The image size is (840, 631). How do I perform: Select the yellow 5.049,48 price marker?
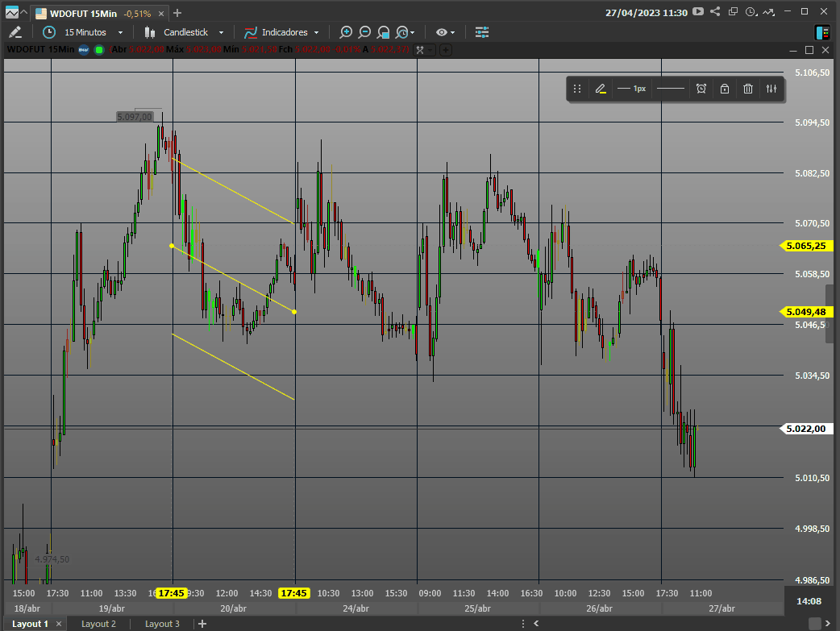806,312
